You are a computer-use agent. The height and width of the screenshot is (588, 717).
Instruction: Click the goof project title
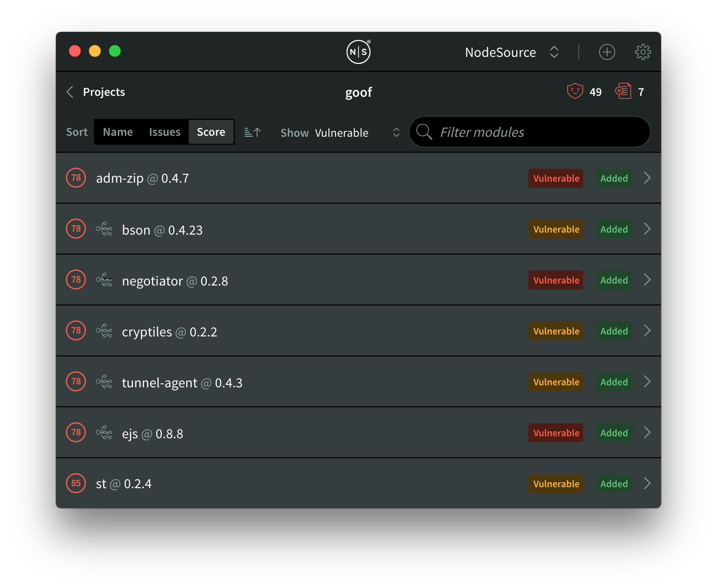coord(358,92)
